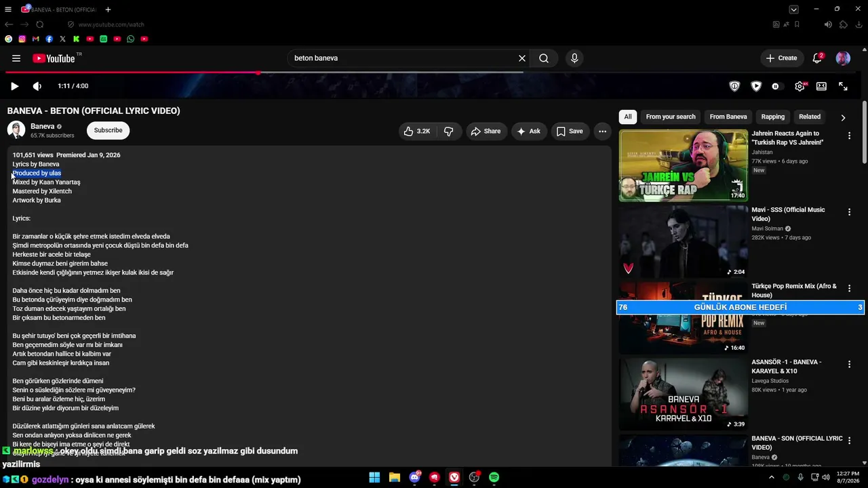868x488 pixels.
Task: Expand the tab list dropdown arrow
Action: [x=793, y=9]
